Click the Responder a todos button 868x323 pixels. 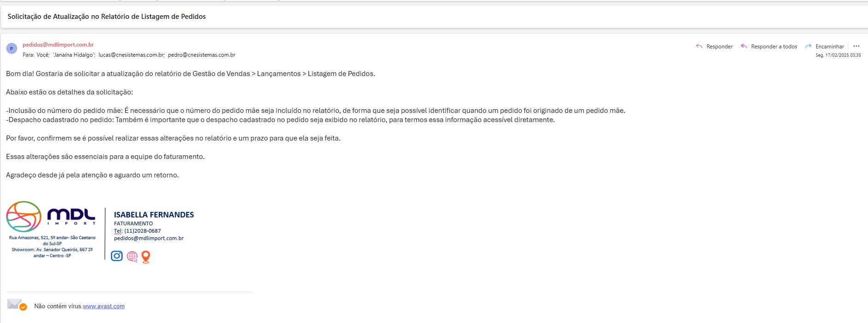769,47
